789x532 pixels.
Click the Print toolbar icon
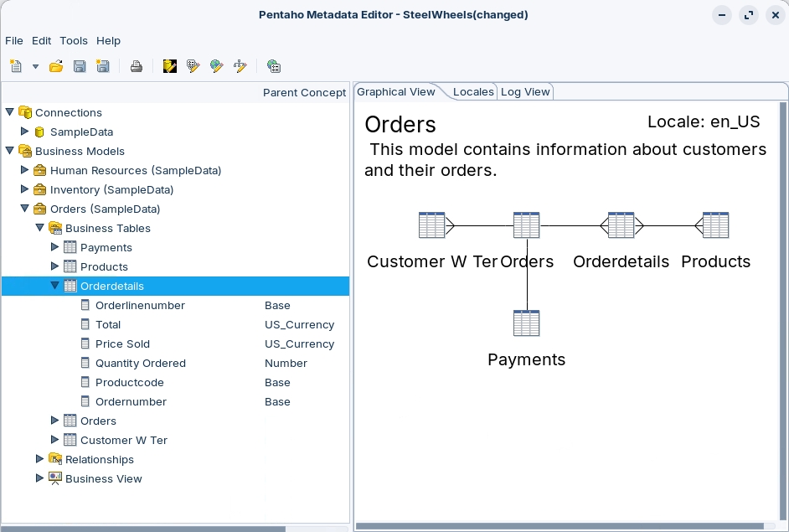136,66
